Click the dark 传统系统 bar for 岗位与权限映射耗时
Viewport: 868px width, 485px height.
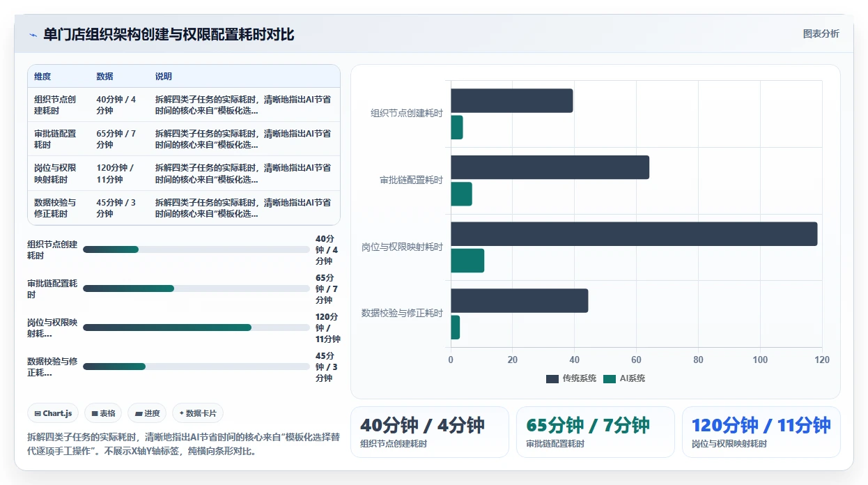pyautogui.click(x=634, y=234)
